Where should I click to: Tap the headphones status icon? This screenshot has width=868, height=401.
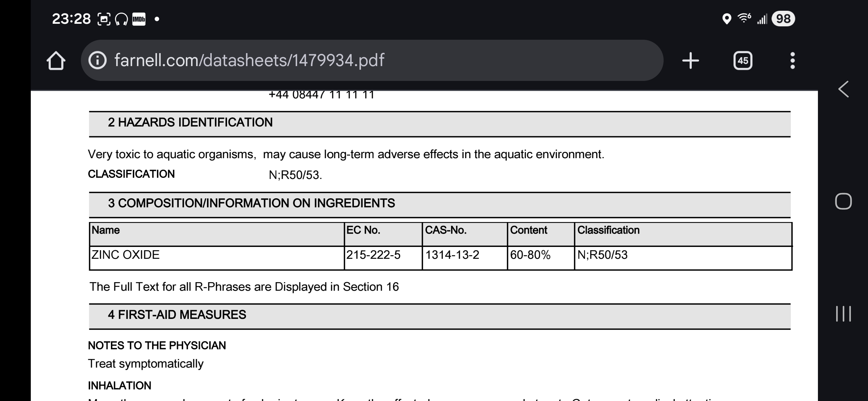click(x=121, y=19)
